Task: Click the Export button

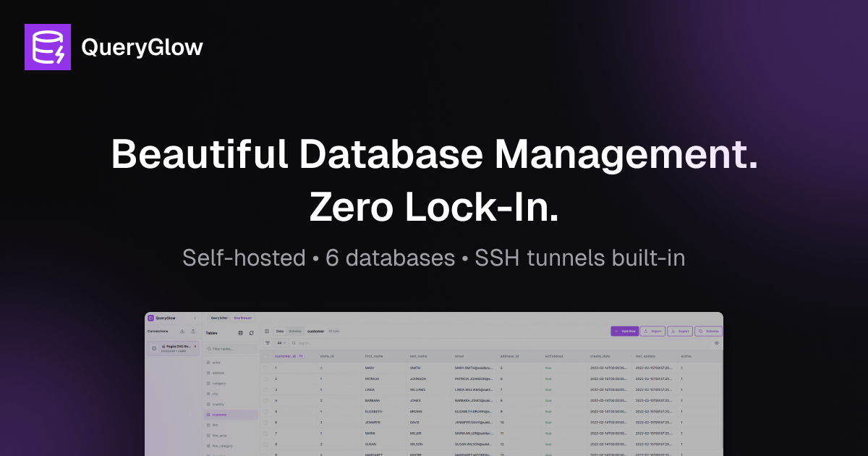Action: [x=679, y=331]
